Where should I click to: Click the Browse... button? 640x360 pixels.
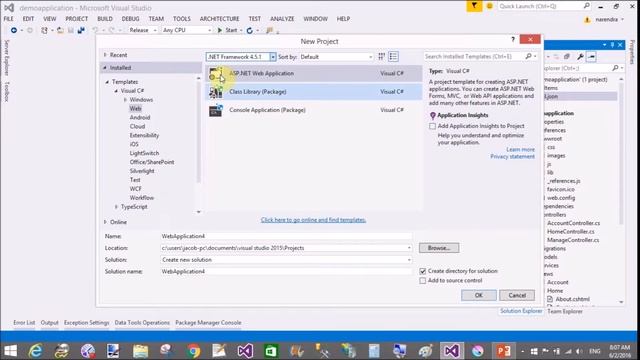[x=439, y=248]
